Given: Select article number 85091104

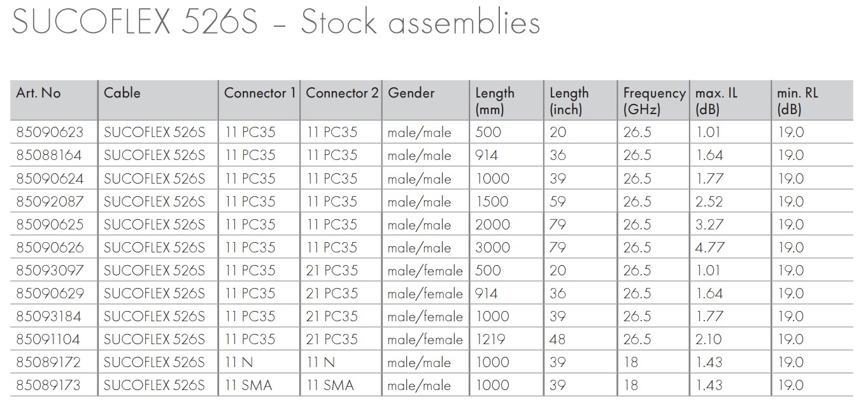Looking at the screenshot, I should point(50,340).
